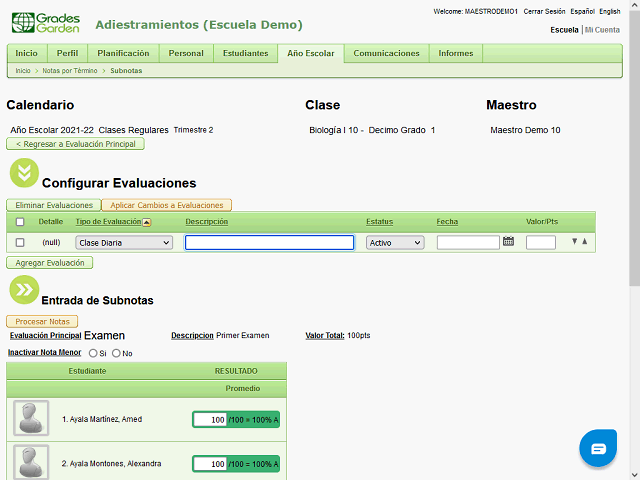Image resolution: width=640 pixels, height=480 pixels.
Task: Click the Inactivar Nota Menor label
Action: coord(44,352)
